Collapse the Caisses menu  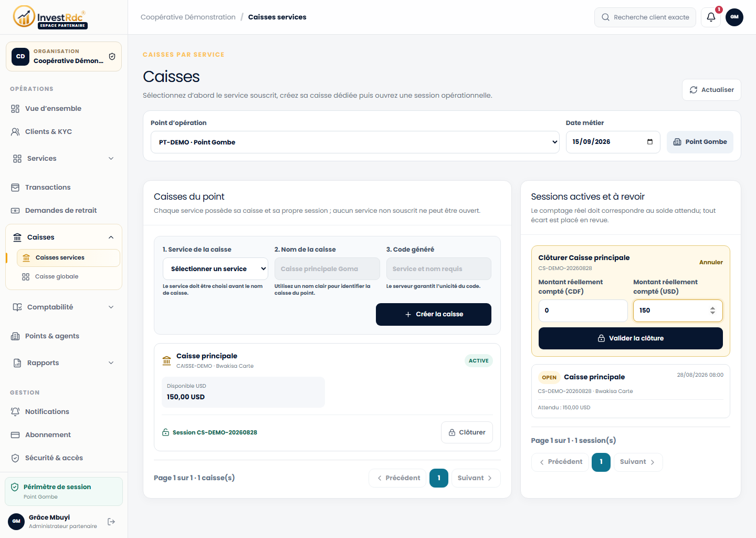coord(64,237)
